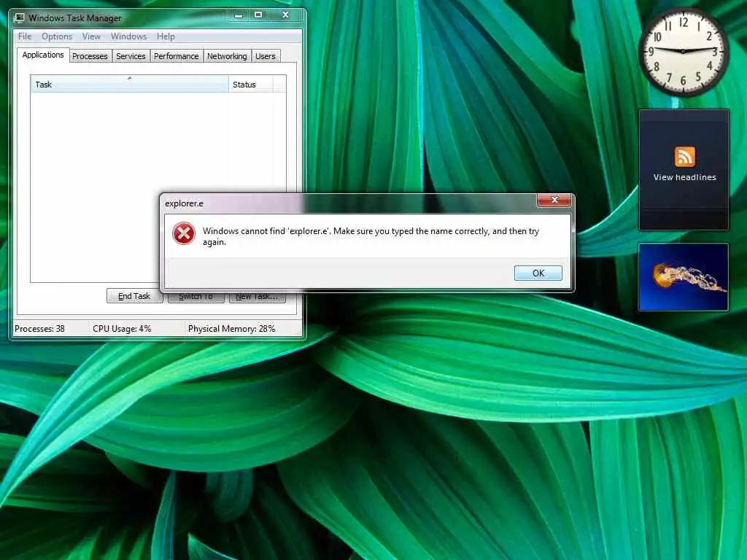Switch to the Networking tab
Screen dimensions: 747x560
pos(227,56)
